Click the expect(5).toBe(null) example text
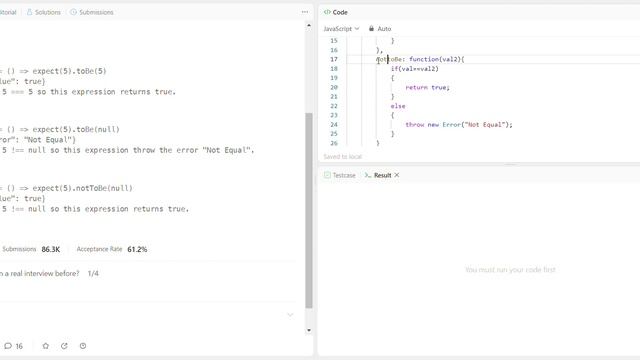 [x=76, y=129]
